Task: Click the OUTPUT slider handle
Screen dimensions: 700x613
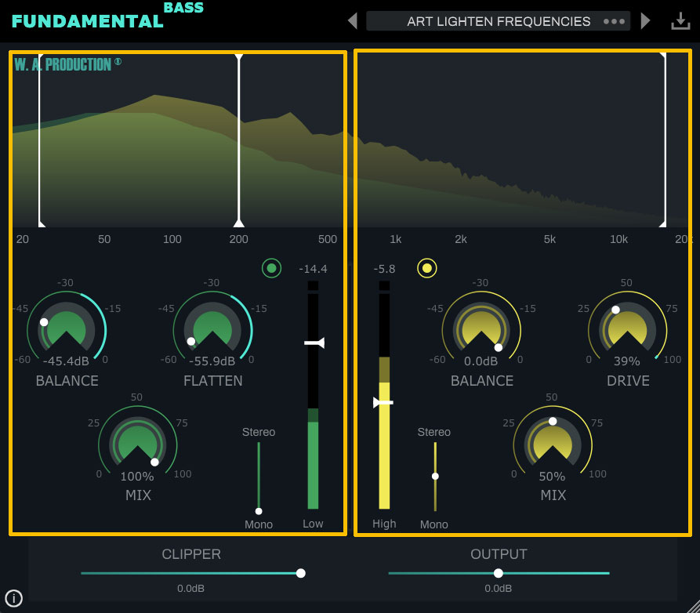Action: tap(499, 573)
